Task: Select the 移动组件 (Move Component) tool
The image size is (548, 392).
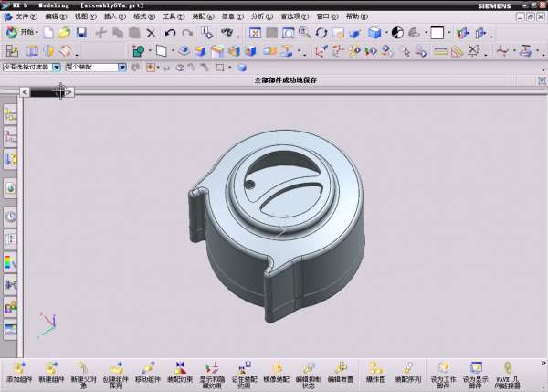Action: tap(148, 371)
